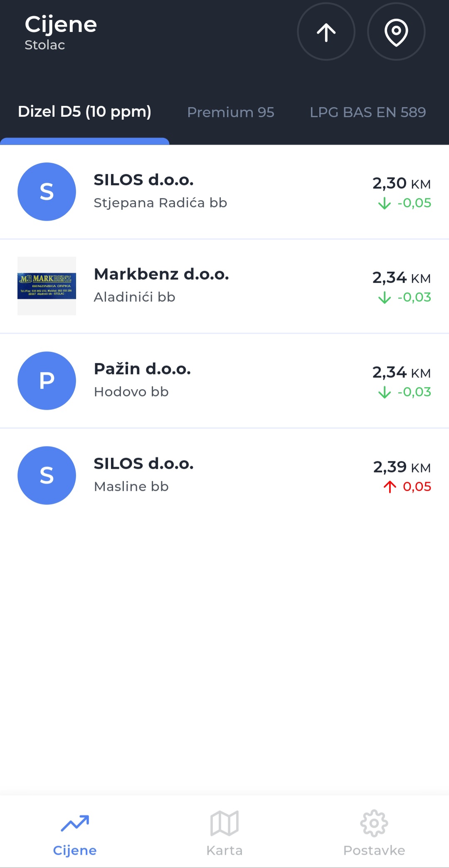Select the Dizel D5 (10 ppm) tab

point(84,112)
